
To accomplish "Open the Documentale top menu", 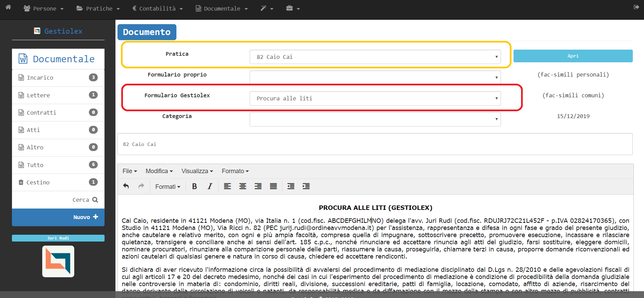I will tap(222, 9).
